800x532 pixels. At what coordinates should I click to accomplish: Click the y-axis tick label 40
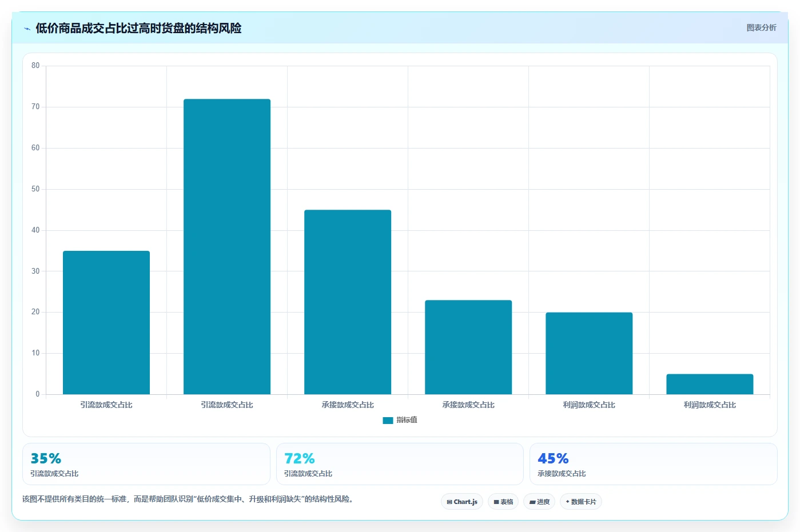(x=35, y=230)
